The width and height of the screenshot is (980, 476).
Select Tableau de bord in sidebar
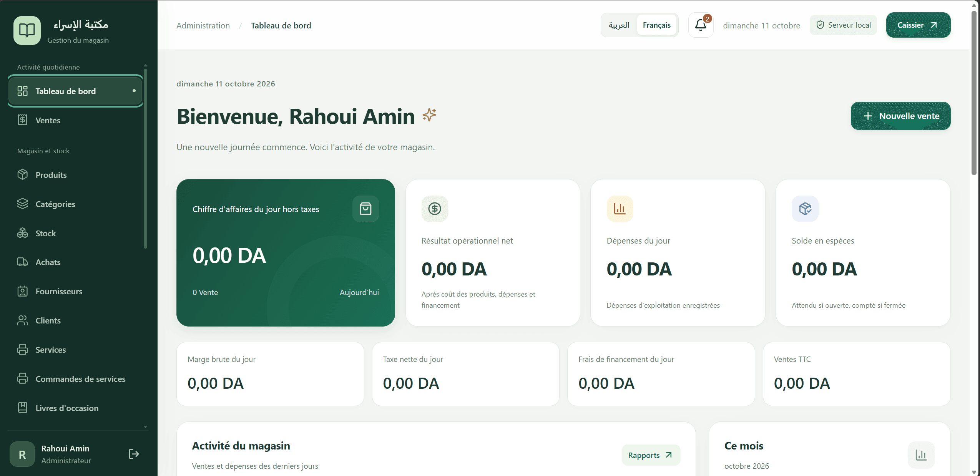(75, 91)
